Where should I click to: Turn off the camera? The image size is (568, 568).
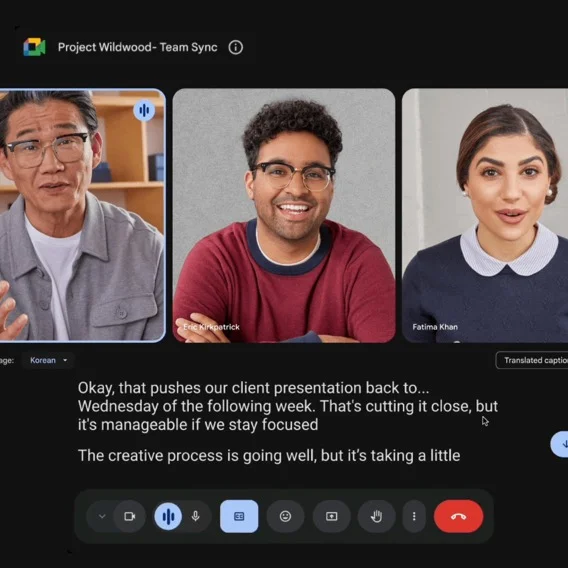pyautogui.click(x=130, y=516)
